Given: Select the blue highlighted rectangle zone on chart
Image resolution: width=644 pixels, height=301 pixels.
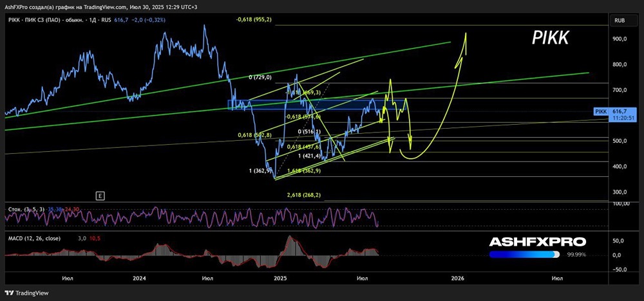Looking at the screenshot, I should click(317, 105).
